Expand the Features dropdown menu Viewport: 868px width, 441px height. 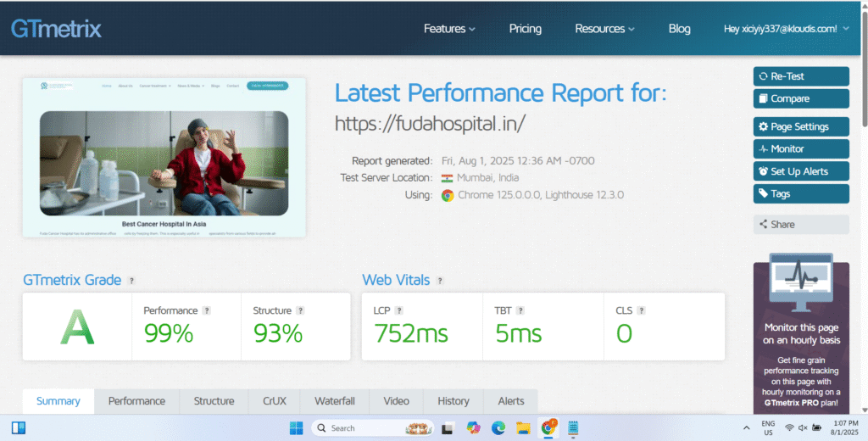pyautogui.click(x=449, y=29)
